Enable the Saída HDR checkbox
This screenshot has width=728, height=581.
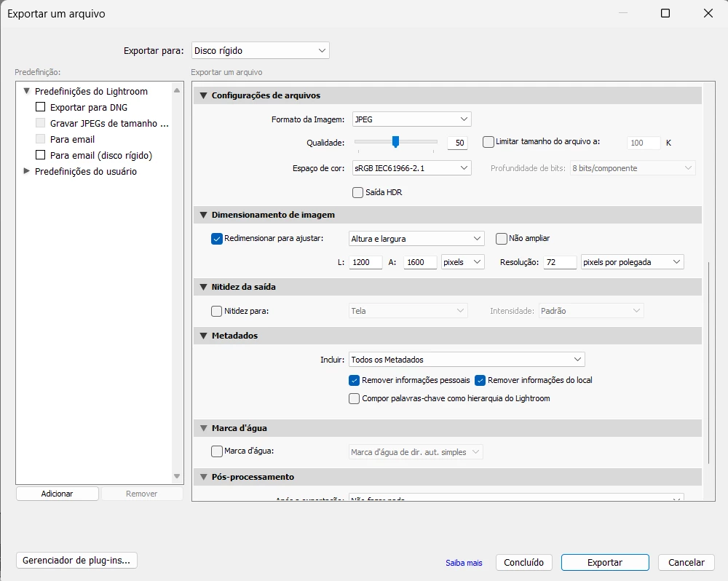pos(357,192)
